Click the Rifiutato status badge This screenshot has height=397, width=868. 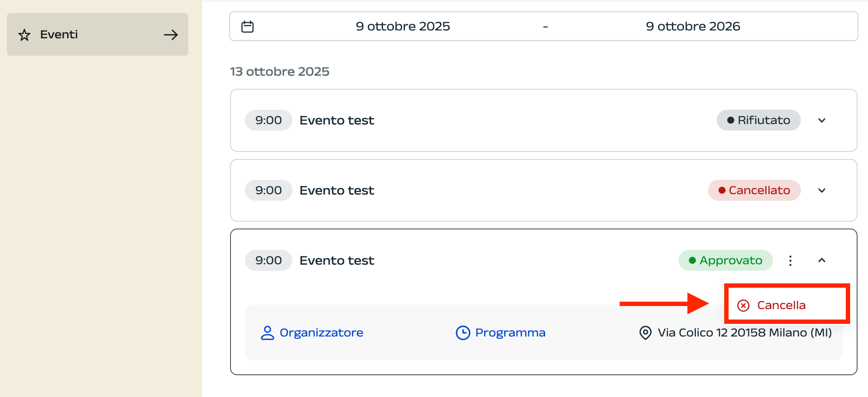(x=758, y=121)
